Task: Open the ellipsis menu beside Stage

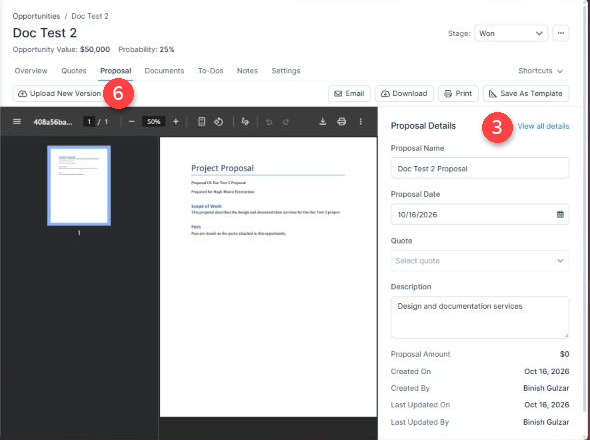Action: [561, 33]
